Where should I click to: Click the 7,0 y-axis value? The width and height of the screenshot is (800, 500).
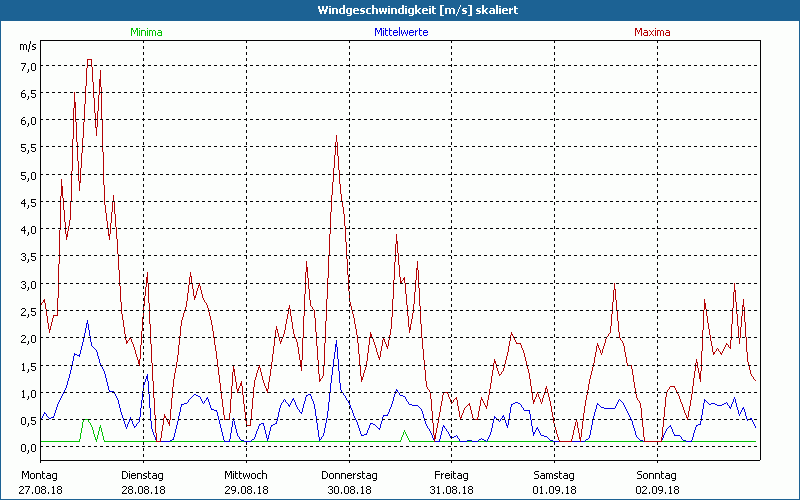click(27, 66)
